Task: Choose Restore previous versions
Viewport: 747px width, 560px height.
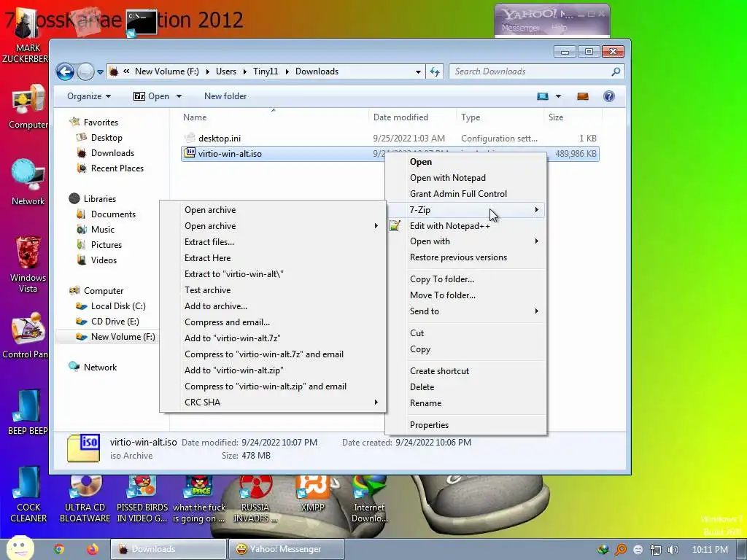Action: [x=465, y=257]
